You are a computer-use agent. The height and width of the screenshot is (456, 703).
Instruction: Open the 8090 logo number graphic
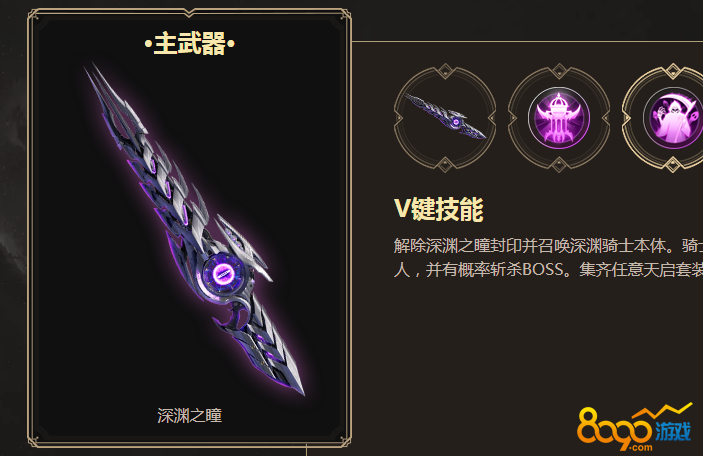pos(614,428)
